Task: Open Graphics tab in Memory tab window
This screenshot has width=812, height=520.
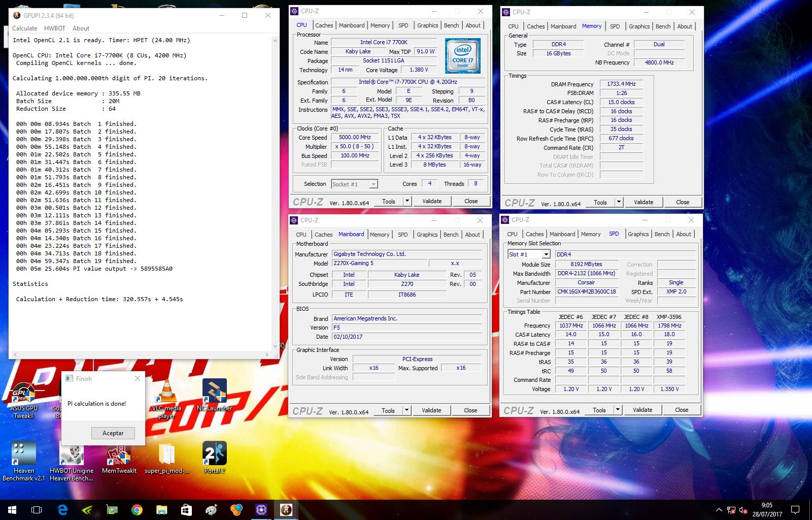Action: pos(639,26)
